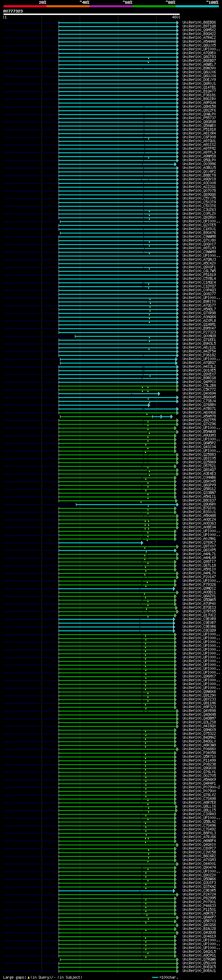
Task: Select label UniRef100_Q6UJX5
Action: click(x=199, y=45)
